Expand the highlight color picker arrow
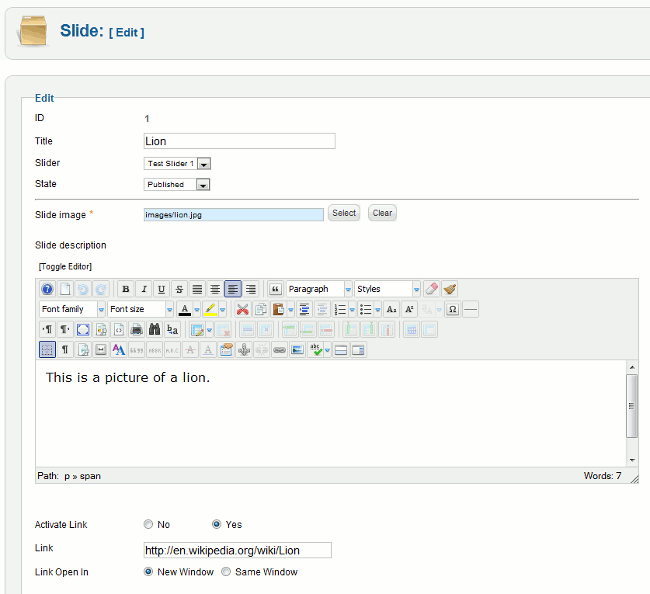 tap(223, 309)
